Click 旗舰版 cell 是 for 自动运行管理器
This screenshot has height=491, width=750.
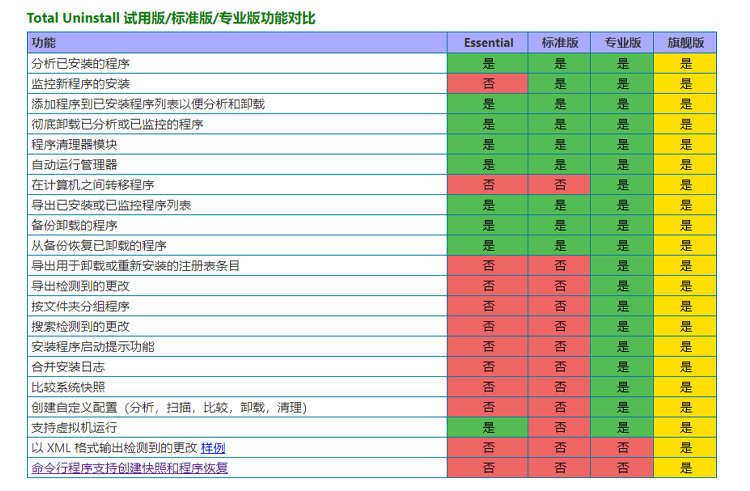point(685,164)
